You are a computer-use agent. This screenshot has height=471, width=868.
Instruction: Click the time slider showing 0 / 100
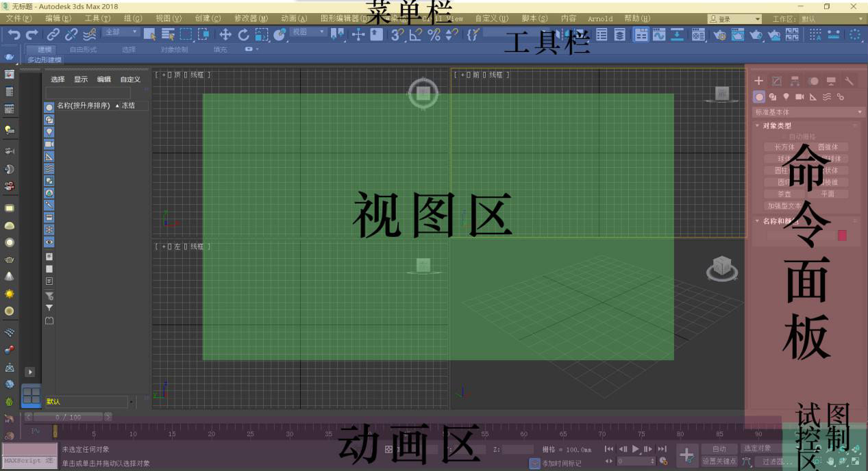pos(68,417)
